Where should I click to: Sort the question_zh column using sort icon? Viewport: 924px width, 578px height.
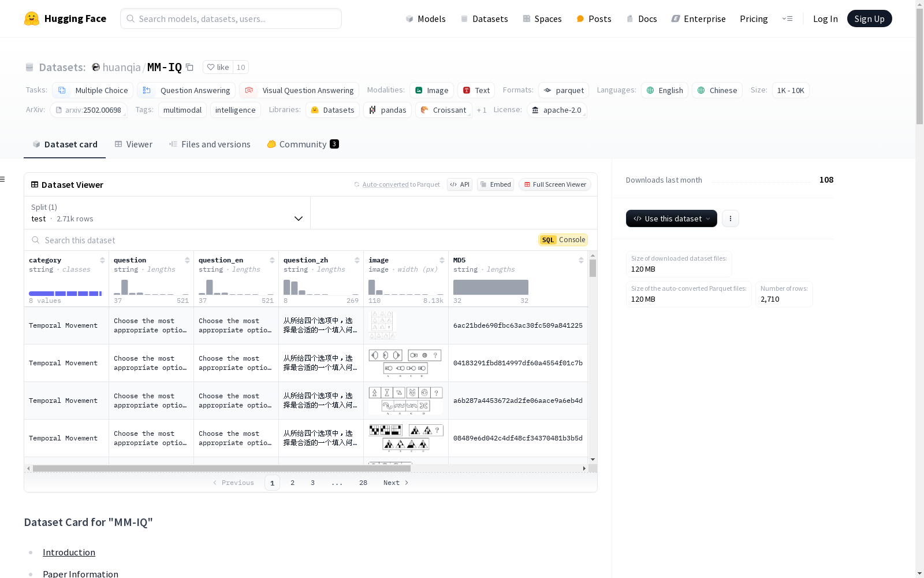click(357, 260)
